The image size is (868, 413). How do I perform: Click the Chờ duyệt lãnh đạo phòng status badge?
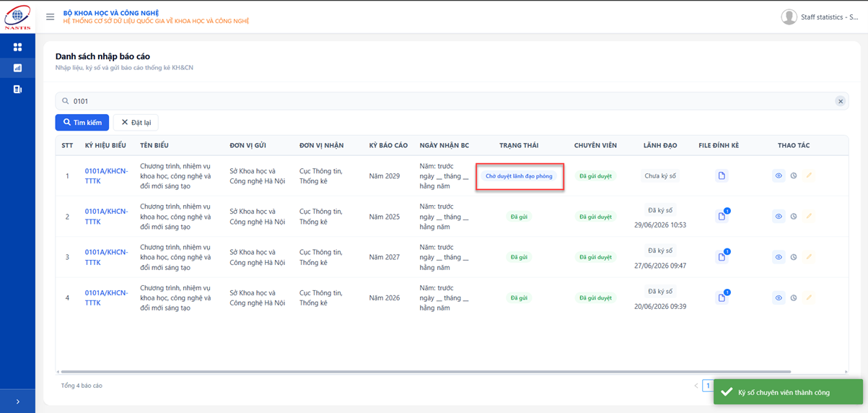pyautogui.click(x=519, y=176)
